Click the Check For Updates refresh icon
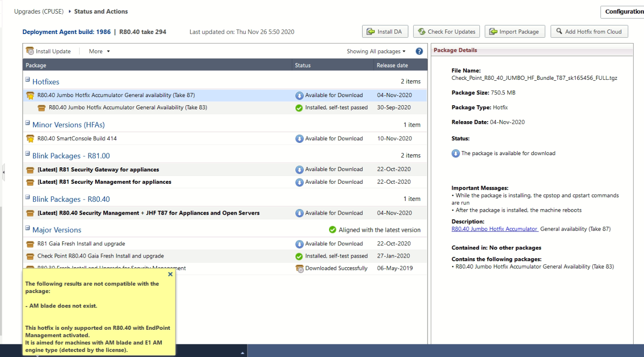This screenshot has height=357, width=644. [x=422, y=31]
